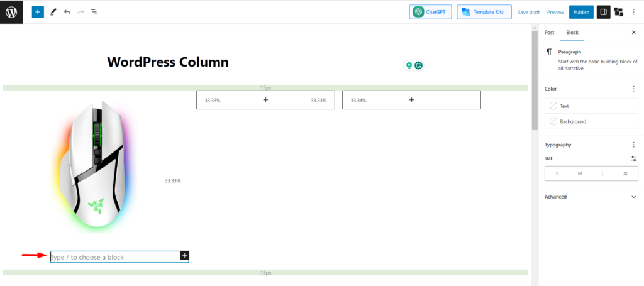The height and width of the screenshot is (286, 644).
Task: Select the WordPress Column title
Action: pos(167,62)
